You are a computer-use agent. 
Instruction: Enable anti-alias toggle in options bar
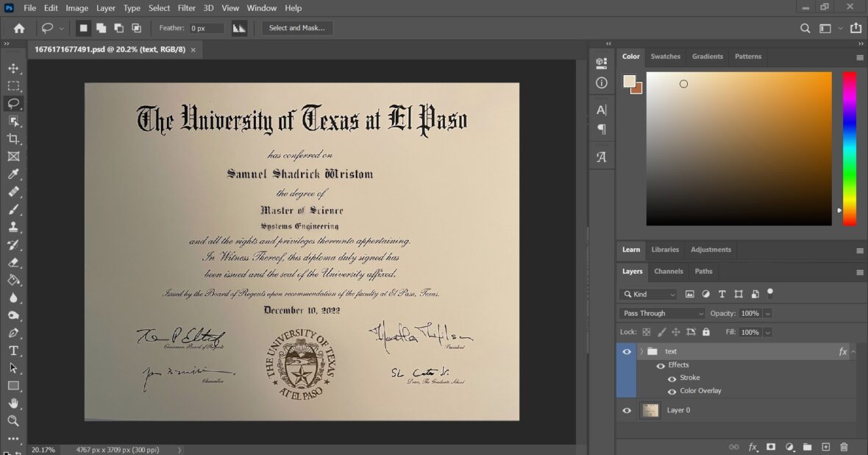click(238, 28)
